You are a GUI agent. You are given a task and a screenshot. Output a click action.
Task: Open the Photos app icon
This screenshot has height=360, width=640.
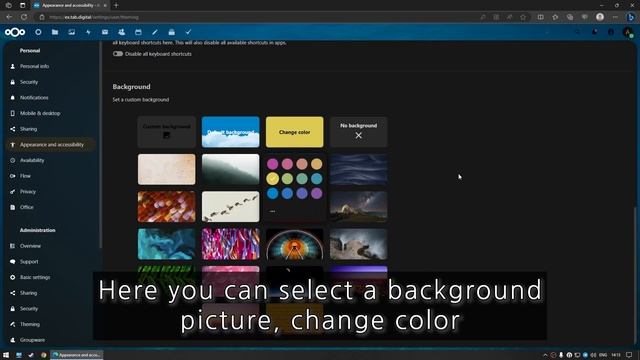(x=71, y=32)
